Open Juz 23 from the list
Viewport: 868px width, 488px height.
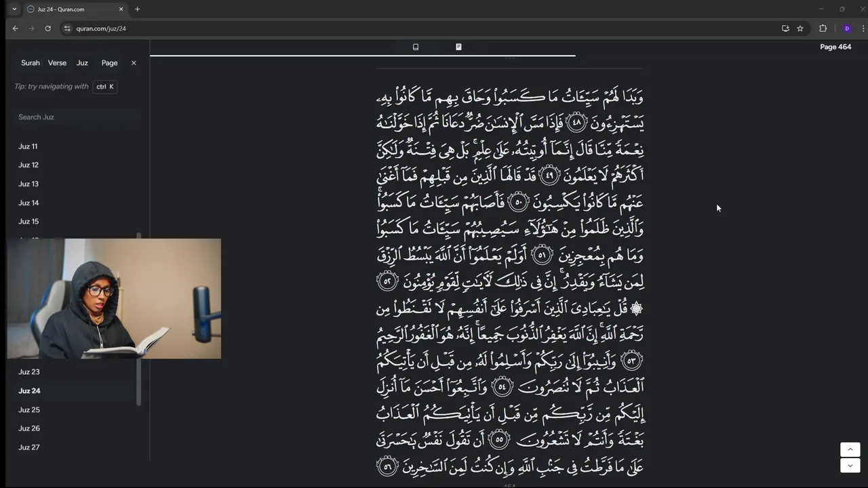tap(29, 372)
